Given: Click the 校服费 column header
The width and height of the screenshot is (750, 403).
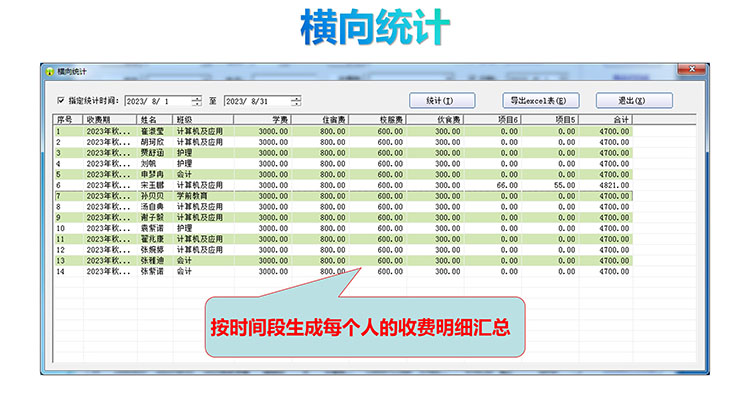Looking at the screenshot, I should coord(377,120).
